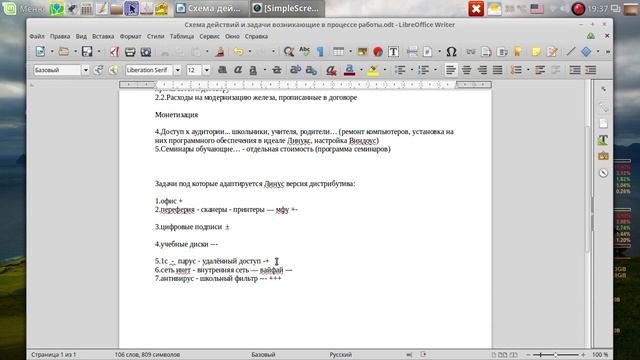Apply yellow highlighting color button

click(x=373, y=70)
